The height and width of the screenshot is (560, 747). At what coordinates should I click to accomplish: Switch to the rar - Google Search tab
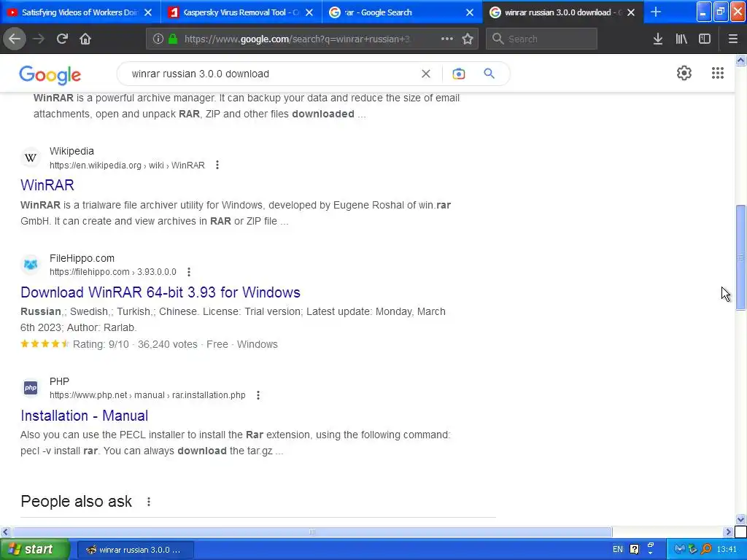tap(403, 12)
